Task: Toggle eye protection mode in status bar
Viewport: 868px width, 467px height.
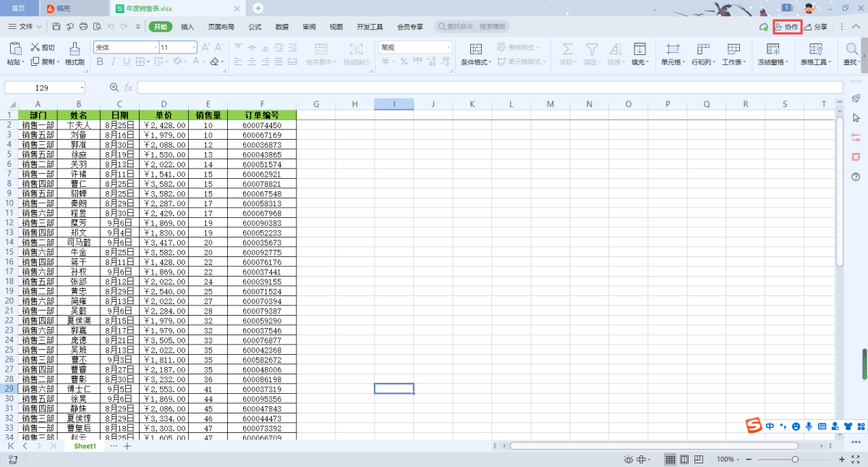Action: point(629,460)
